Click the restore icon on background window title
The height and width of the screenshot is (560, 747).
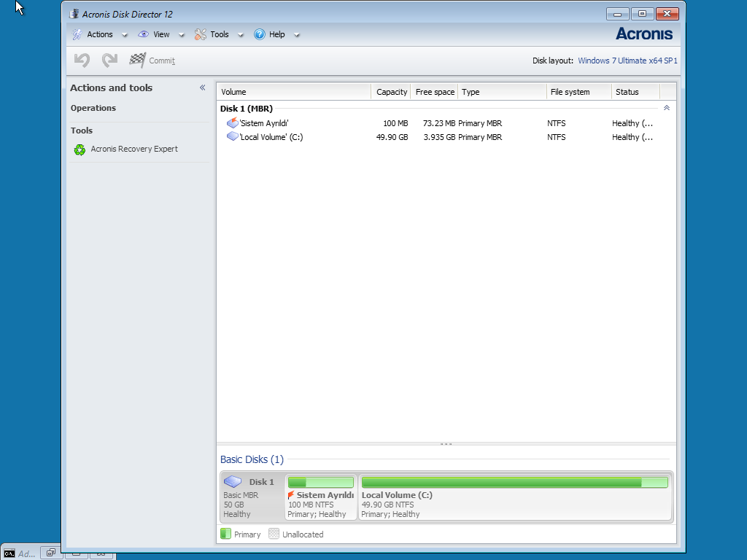coord(51,553)
